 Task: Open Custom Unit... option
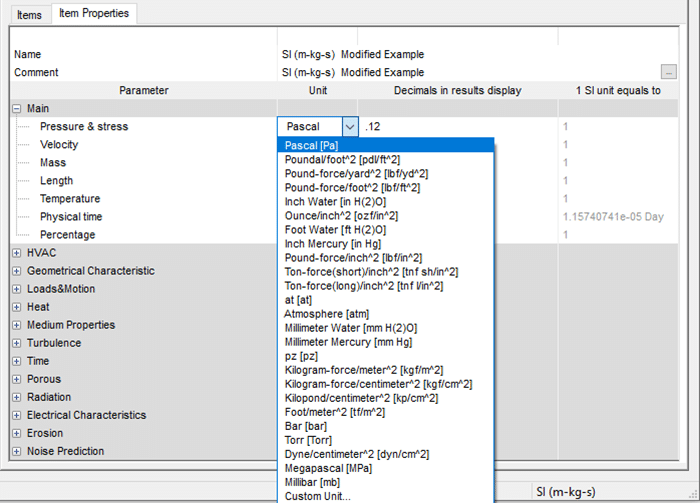(x=386, y=496)
